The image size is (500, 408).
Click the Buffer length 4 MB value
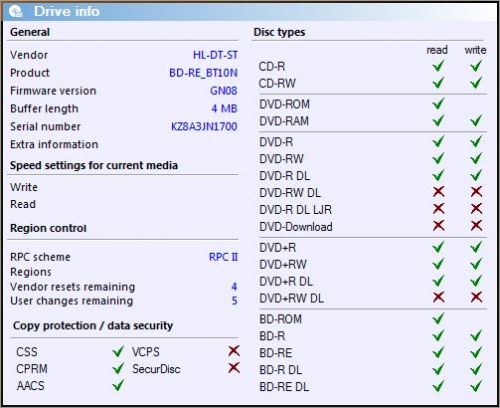click(224, 108)
